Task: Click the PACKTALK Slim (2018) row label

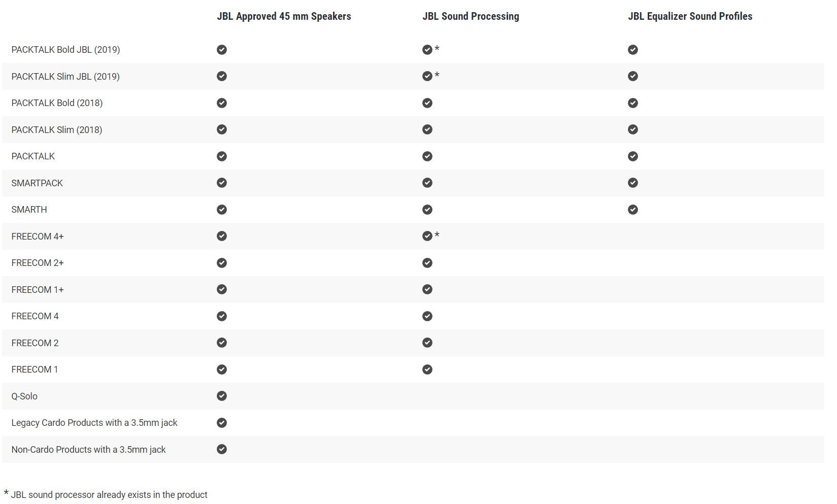Action: click(x=57, y=130)
